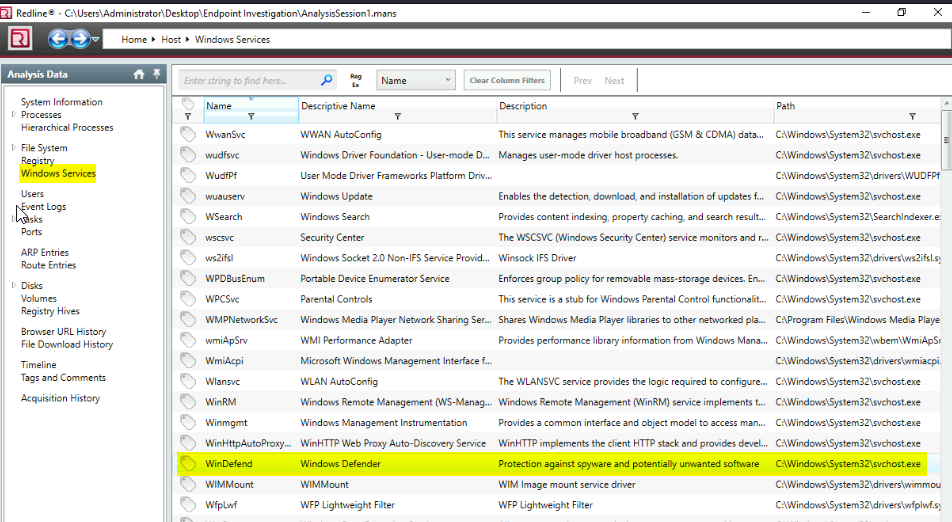Tag the ws2ifsl service row

(x=188, y=257)
